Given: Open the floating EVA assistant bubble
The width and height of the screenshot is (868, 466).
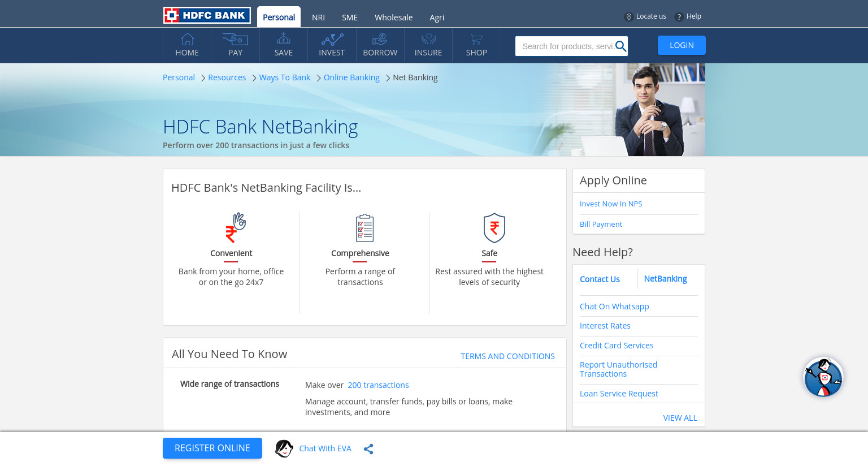Looking at the screenshot, I should (823, 377).
